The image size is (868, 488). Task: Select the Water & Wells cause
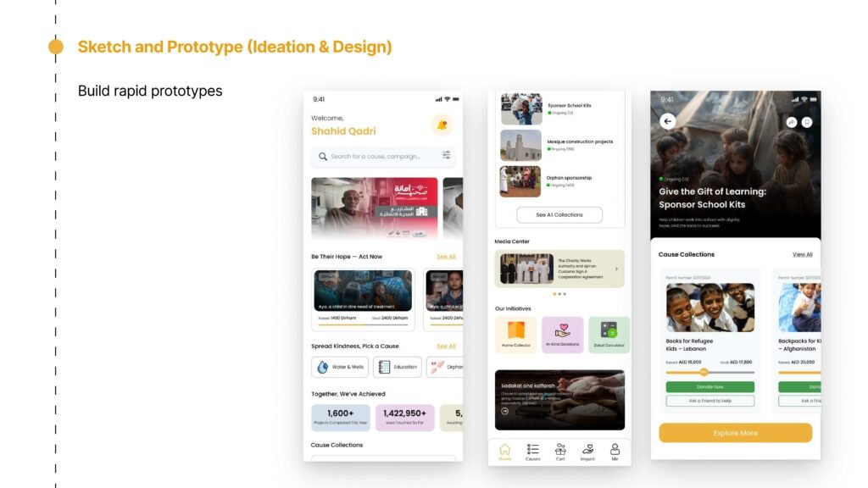pos(340,367)
